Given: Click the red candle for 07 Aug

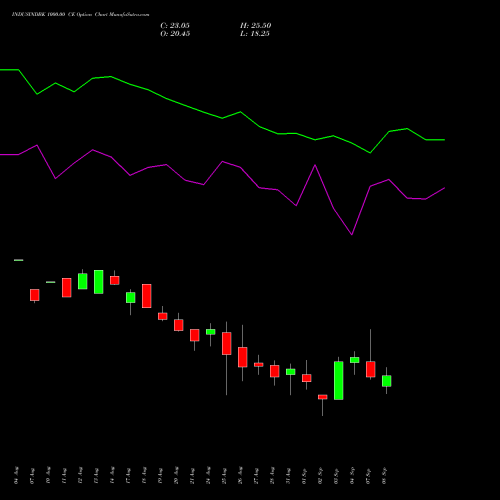Looking at the screenshot, I should coord(35,295).
